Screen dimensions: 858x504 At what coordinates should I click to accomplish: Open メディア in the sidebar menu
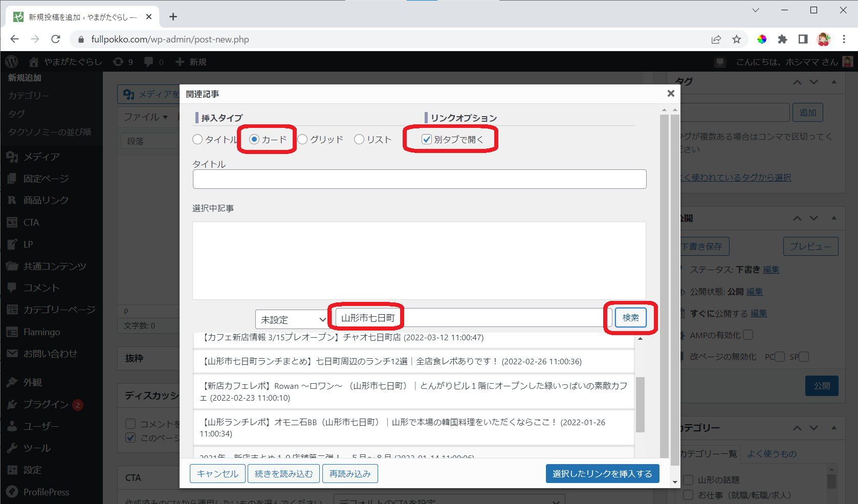click(x=41, y=157)
